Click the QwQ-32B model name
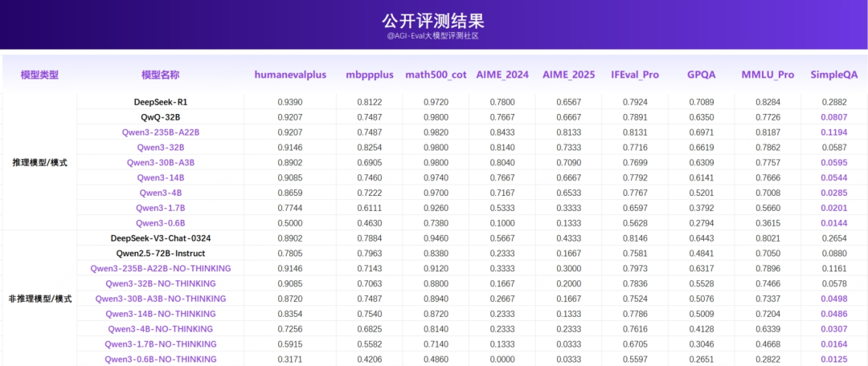 point(161,117)
